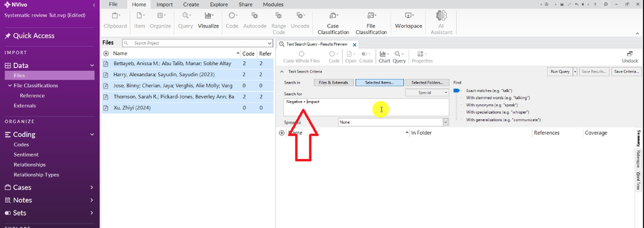Image resolution: width=644 pixels, height=228 pixels.
Task: Open Sentiment under Coding
Action: click(x=26, y=155)
